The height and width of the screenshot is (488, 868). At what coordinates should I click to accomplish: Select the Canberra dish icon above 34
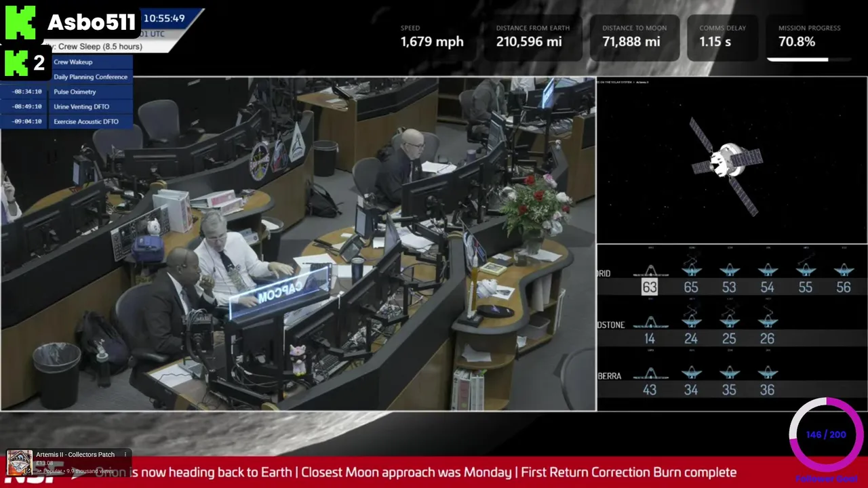tap(691, 373)
